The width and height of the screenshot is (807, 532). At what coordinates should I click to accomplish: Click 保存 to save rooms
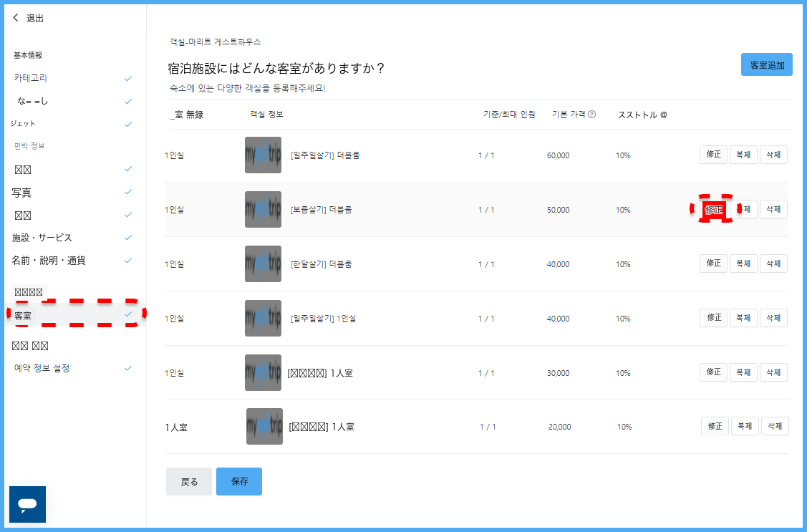tap(239, 482)
